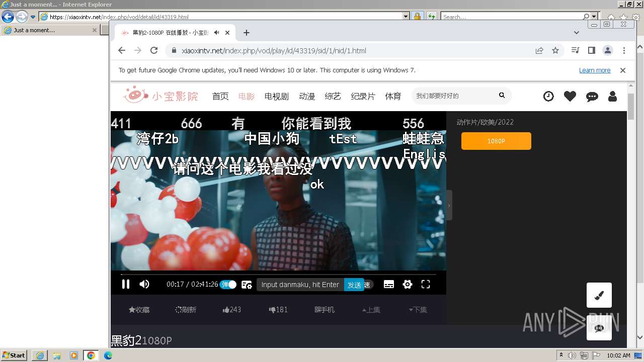Focus the danmaku input field
This screenshot has width=644, height=362.
point(300,285)
